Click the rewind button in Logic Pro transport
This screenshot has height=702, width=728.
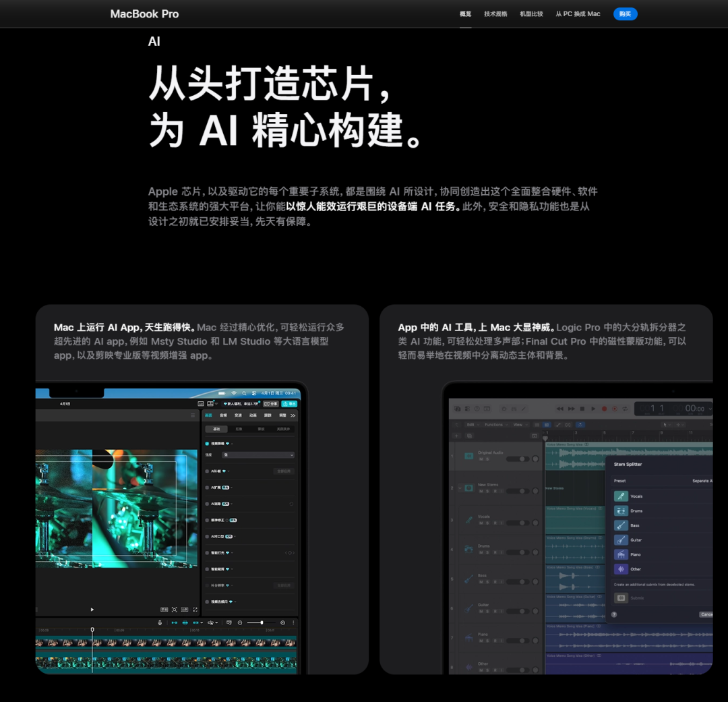(560, 409)
